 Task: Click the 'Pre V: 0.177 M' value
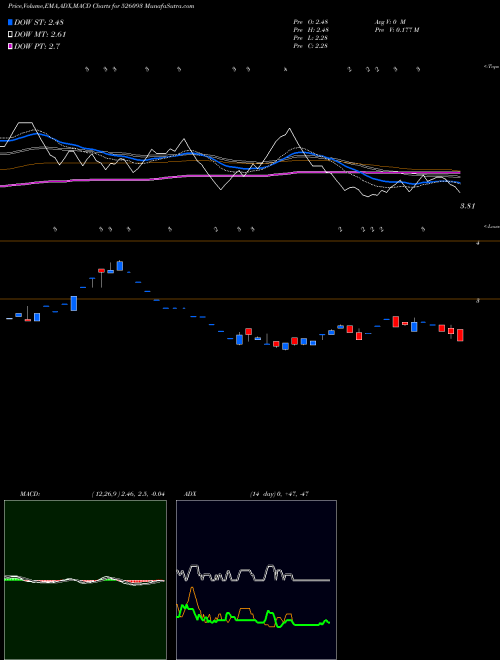click(396, 30)
